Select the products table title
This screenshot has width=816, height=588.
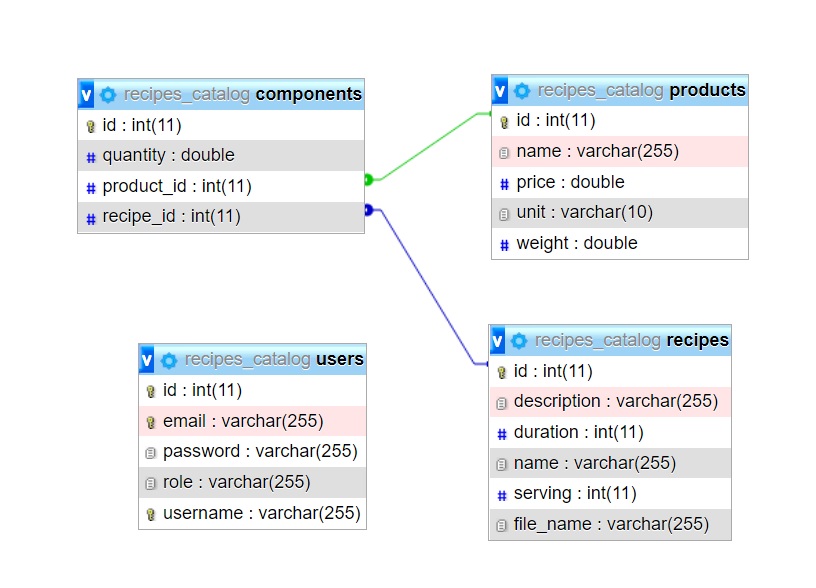(x=707, y=90)
